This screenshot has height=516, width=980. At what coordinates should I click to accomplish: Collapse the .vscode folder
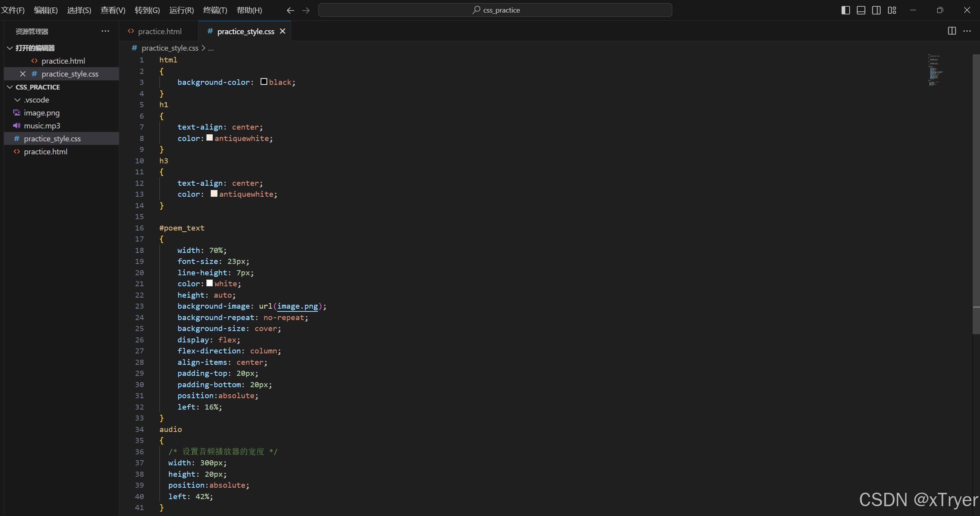coord(18,100)
